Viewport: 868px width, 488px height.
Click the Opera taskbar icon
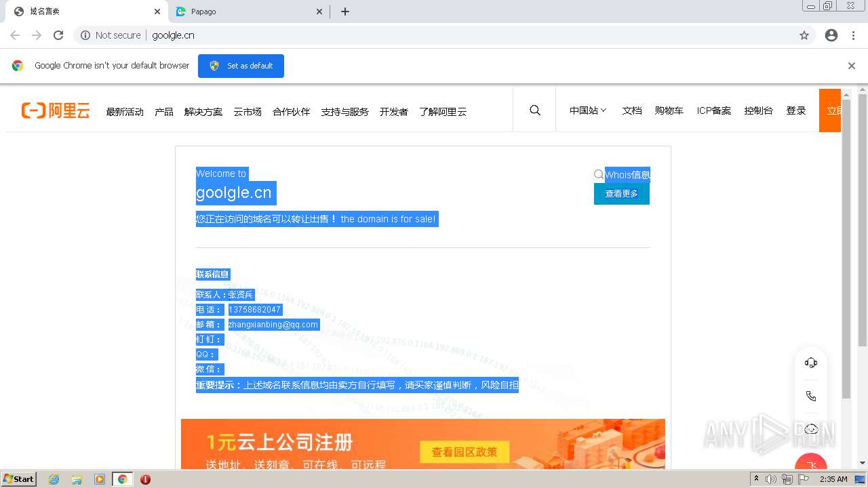[x=145, y=479]
